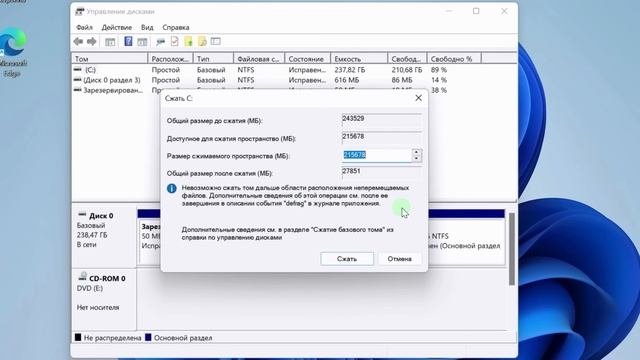This screenshot has width=640, height=360.
Task: Click the Сжать button
Action: coord(347,259)
